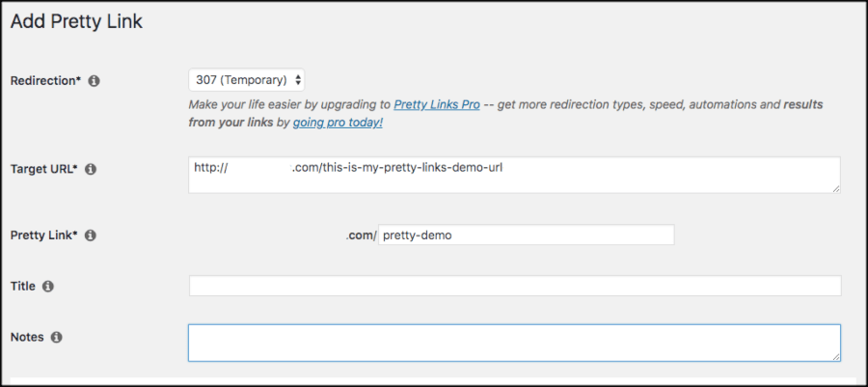This screenshot has height=387, width=868.
Task: Click the Notes field label
Action: click(x=27, y=337)
